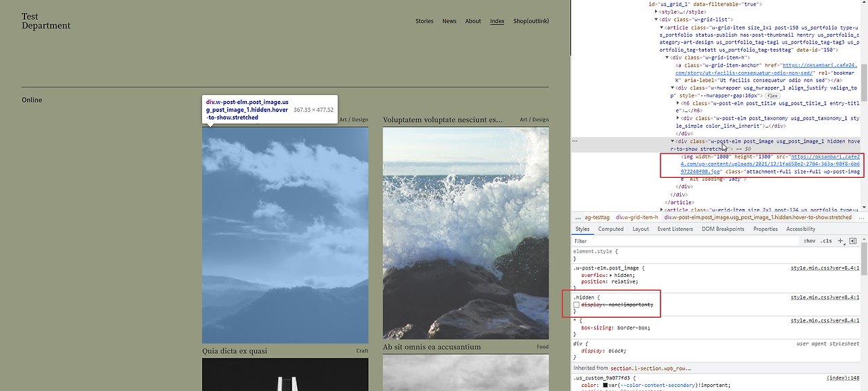Open style.min.css link for the * rule

[825, 320]
